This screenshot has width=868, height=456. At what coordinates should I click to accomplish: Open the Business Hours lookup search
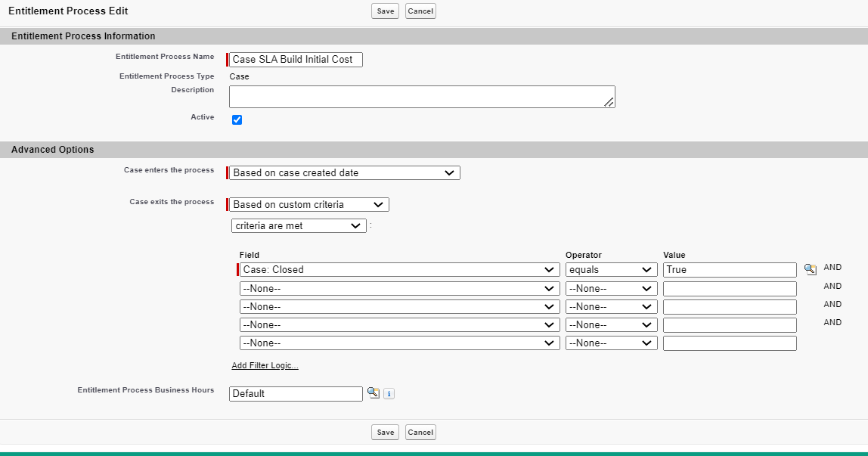(x=373, y=393)
